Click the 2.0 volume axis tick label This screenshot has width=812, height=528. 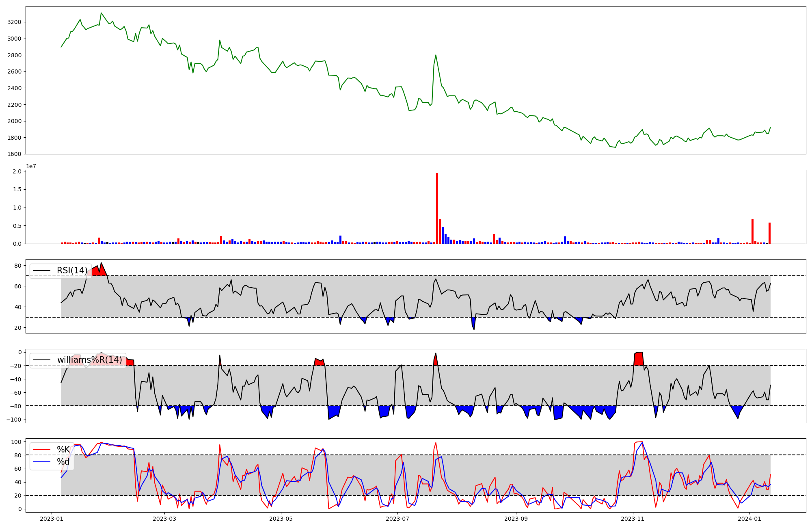[17, 171]
